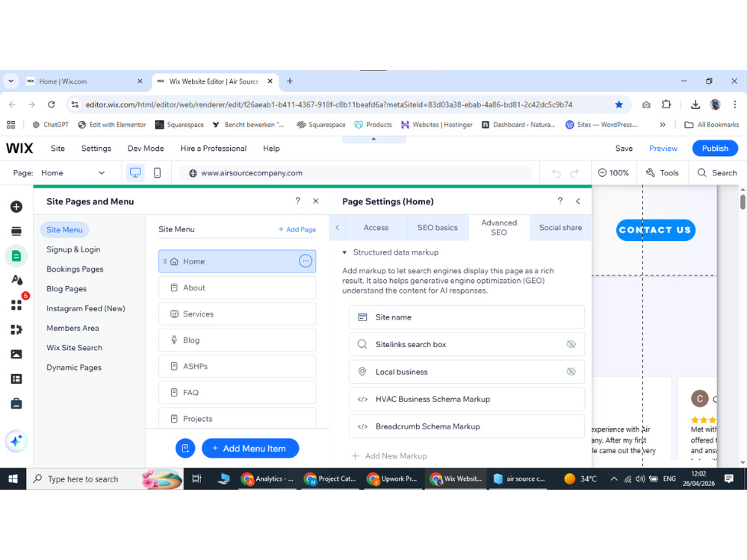Select the Services page menu item
This screenshot has width=747, height=560.
(x=238, y=314)
